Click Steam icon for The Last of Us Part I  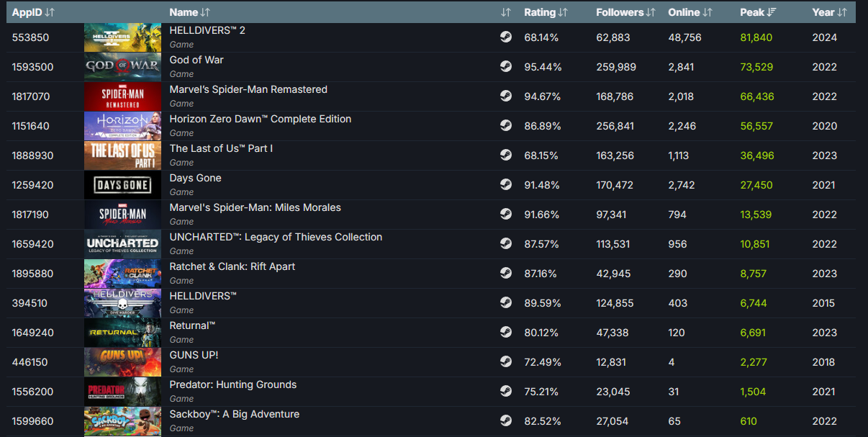tap(506, 155)
